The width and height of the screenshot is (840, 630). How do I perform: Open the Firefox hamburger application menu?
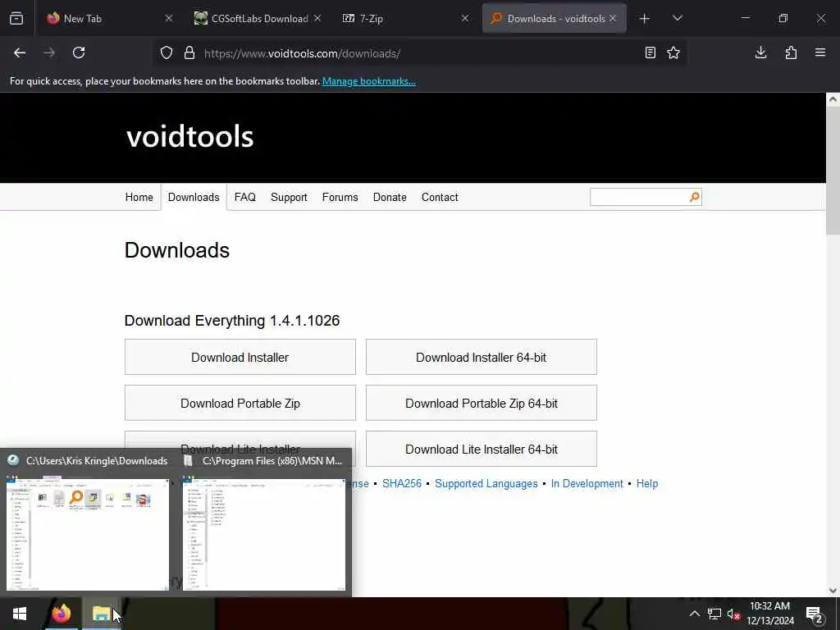[x=820, y=52]
